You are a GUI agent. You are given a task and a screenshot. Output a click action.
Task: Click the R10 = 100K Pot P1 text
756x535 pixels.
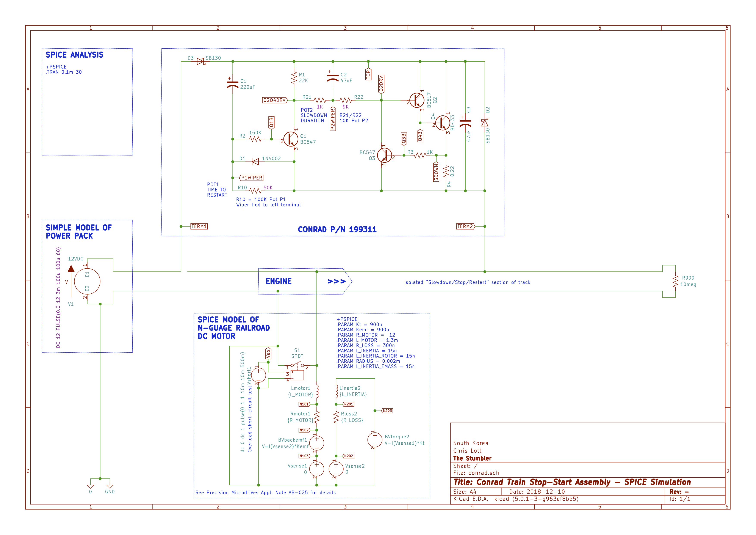click(261, 200)
